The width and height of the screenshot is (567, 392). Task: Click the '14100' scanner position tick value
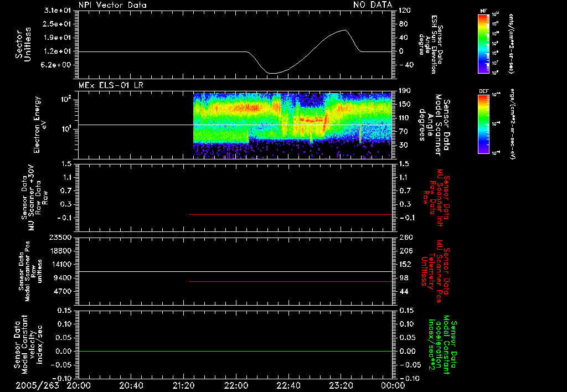60,264
